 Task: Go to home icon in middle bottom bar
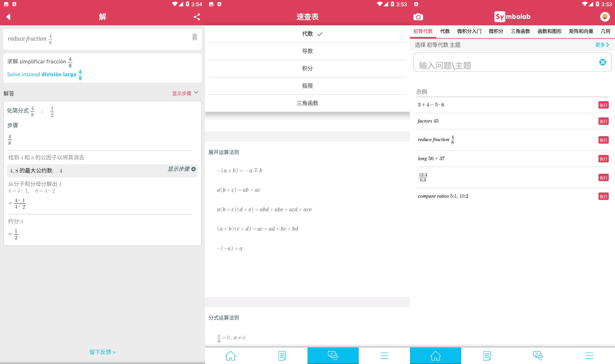(231, 355)
